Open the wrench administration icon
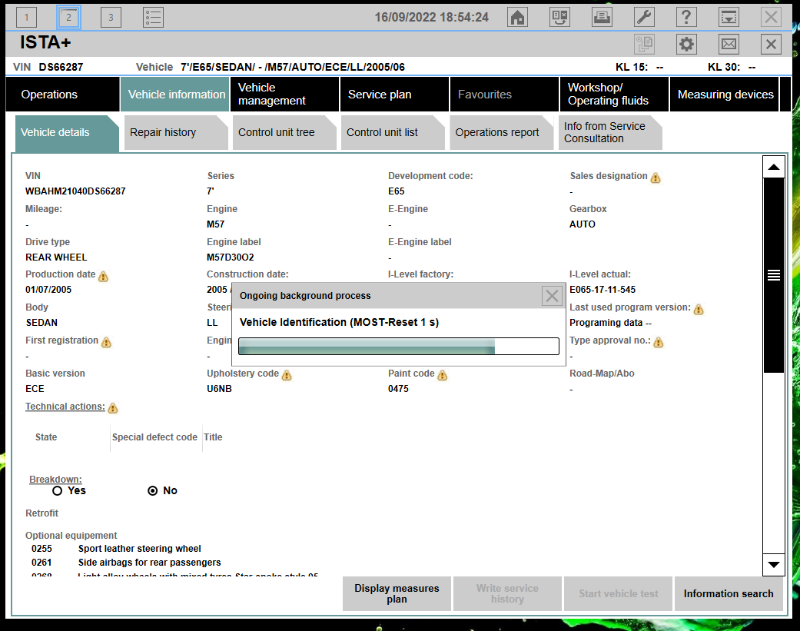The height and width of the screenshot is (631, 800). click(x=644, y=18)
